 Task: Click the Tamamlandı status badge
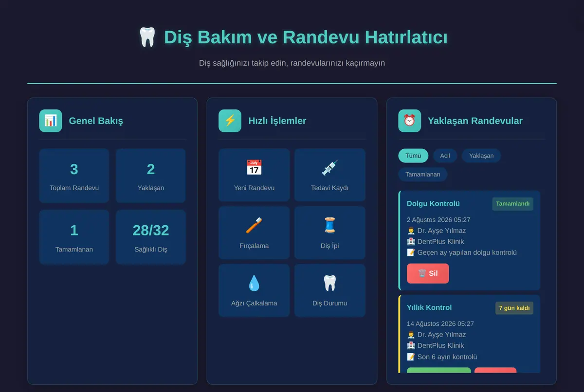coord(512,204)
